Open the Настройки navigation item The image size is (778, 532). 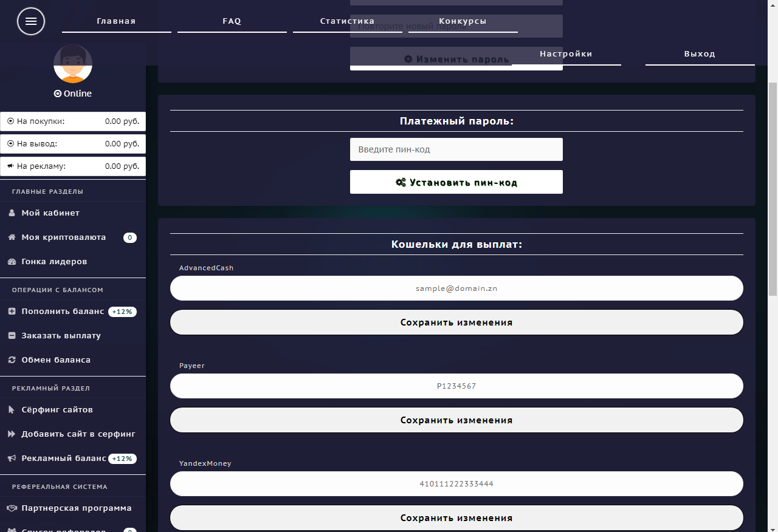(x=566, y=54)
